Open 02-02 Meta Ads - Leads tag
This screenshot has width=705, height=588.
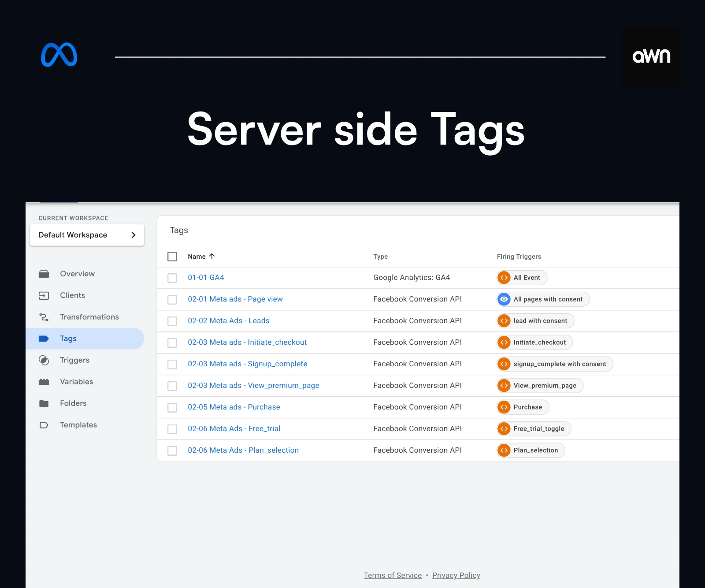click(x=229, y=321)
